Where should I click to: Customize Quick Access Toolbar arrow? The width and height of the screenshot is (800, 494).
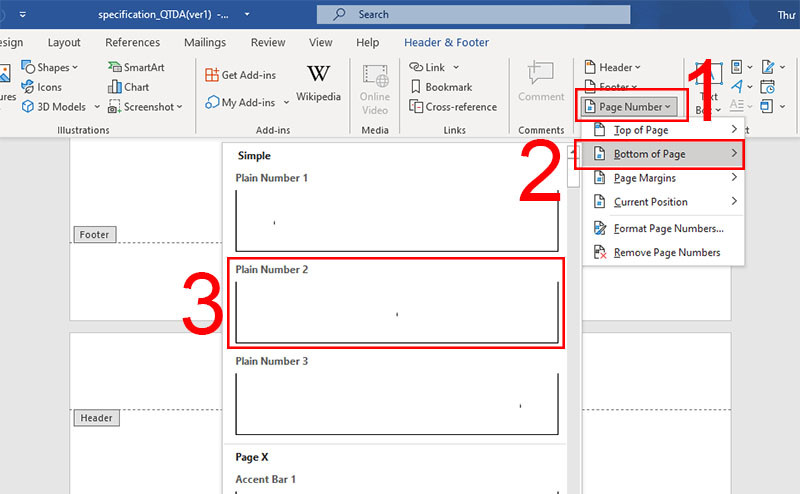22,14
